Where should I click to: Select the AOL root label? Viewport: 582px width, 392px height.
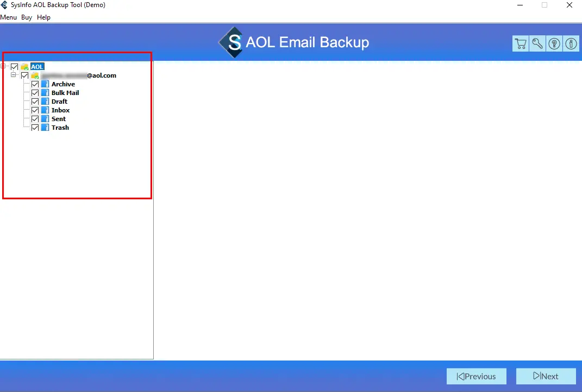click(x=37, y=67)
